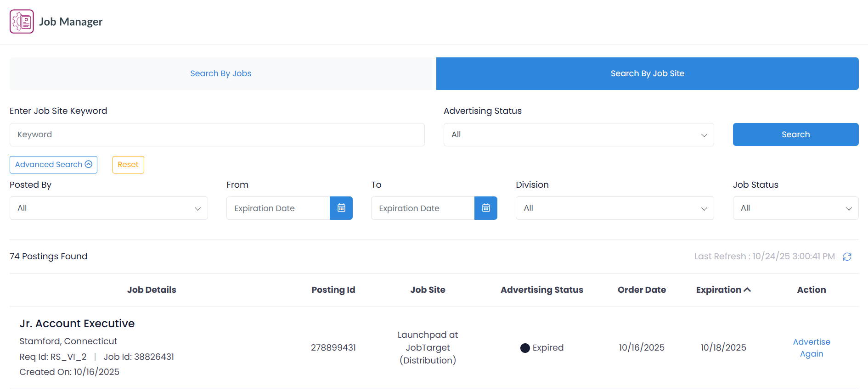Switch to Search By Jobs tab

pos(221,73)
